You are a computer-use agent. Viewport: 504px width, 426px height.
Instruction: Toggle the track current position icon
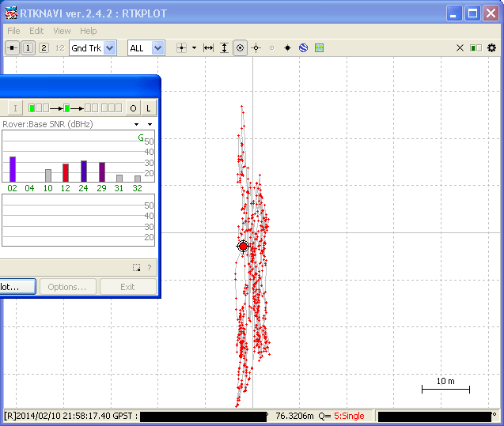pyautogui.click(x=240, y=48)
